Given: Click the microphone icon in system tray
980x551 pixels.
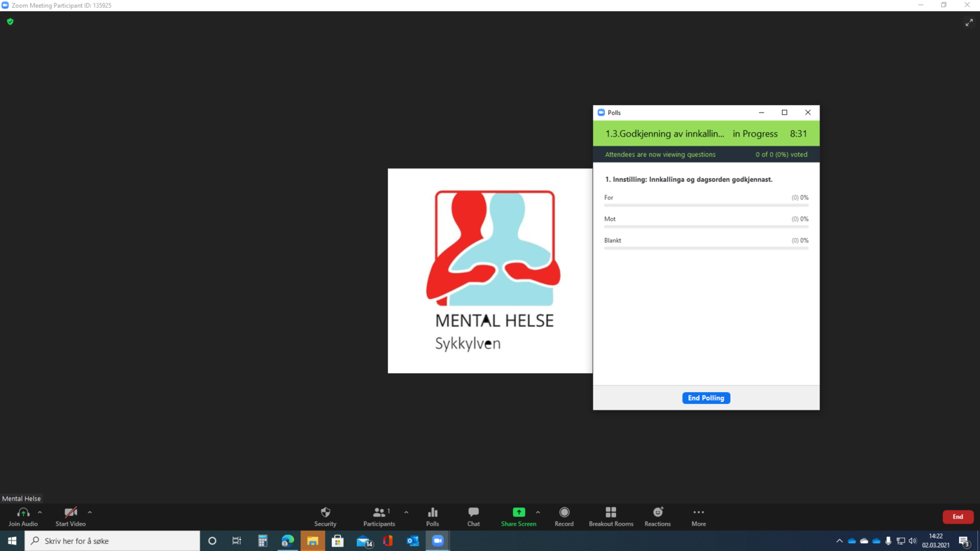Looking at the screenshot, I should (888, 540).
